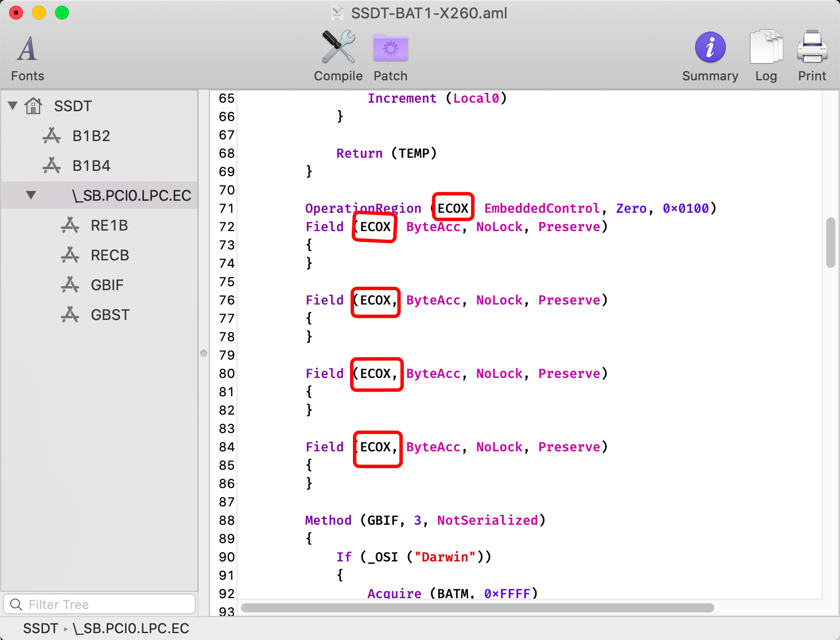
Task: Click the magnifier icon in Filter Tree
Action: (16, 604)
